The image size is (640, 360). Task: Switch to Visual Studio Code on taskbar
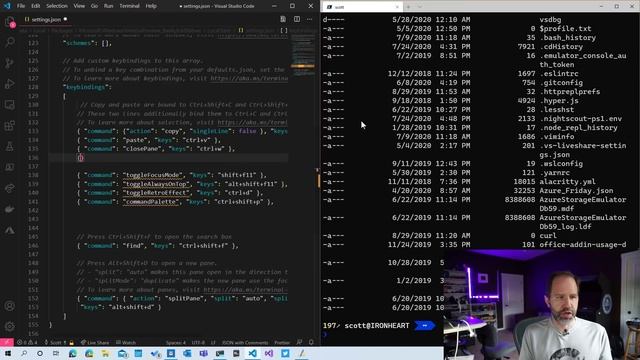pos(253,353)
